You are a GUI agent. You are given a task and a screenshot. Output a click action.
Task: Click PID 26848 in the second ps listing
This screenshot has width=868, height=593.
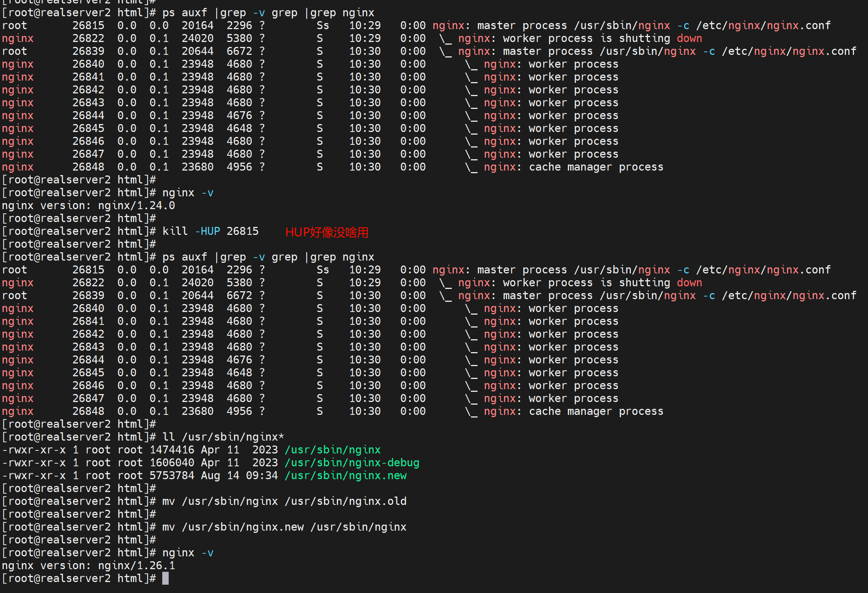(x=88, y=411)
